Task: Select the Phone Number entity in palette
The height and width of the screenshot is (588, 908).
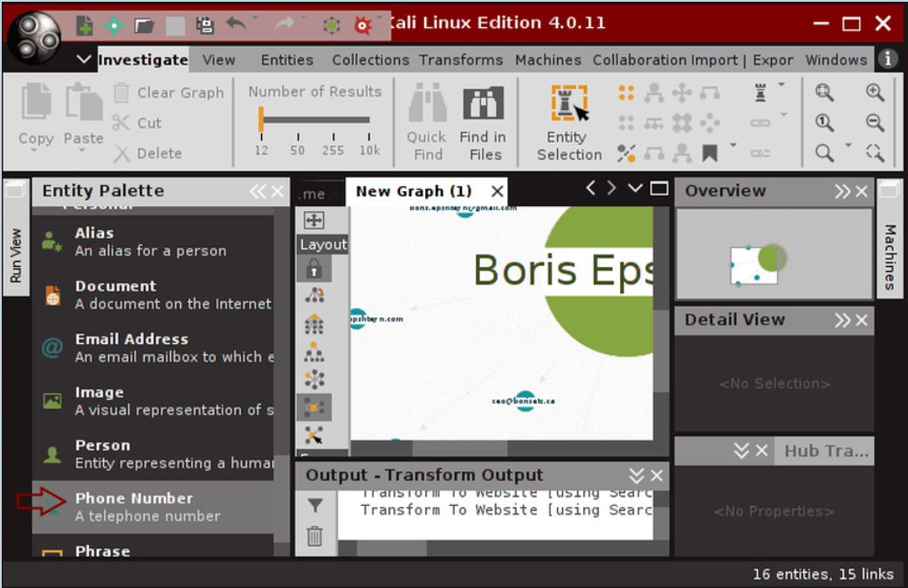Action: click(x=153, y=507)
